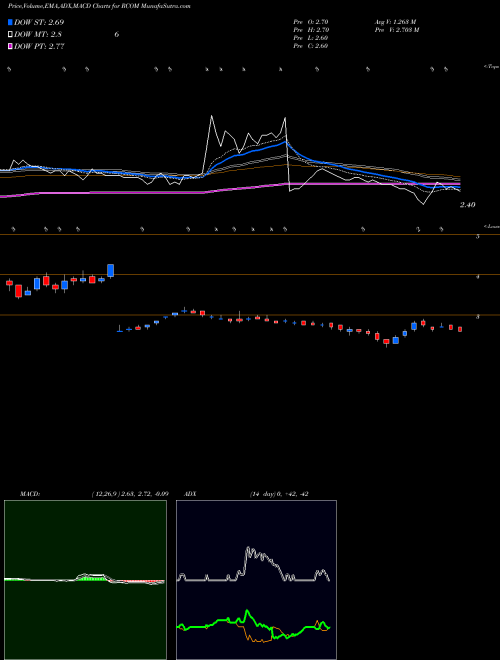Image resolution: width=500 pixels, height=660 pixels.
Task: Click the price axis label '5'
Action: coord(478,237)
